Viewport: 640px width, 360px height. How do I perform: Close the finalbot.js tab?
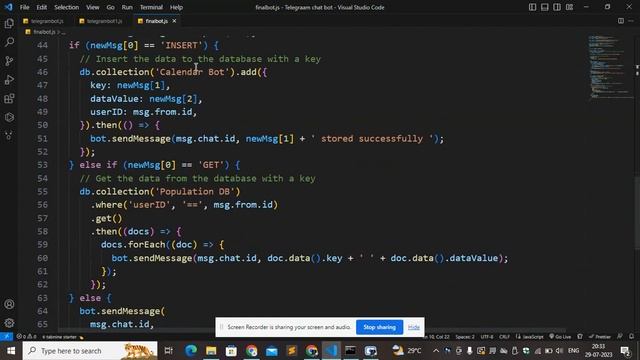click(x=174, y=21)
